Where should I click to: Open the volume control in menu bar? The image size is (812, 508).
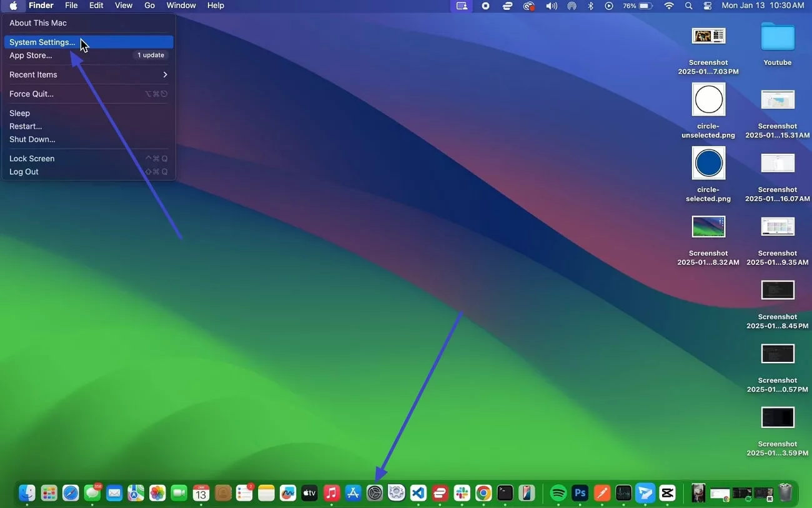tap(552, 6)
